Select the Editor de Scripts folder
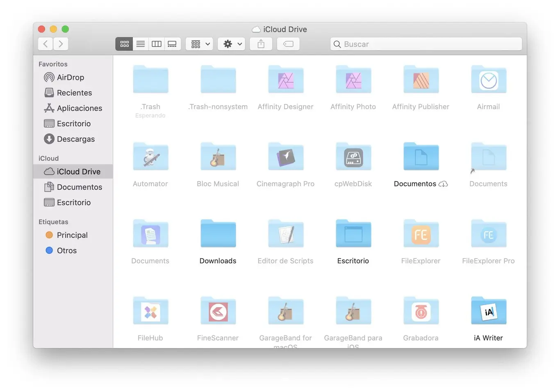The image size is (560, 392). coord(286,234)
